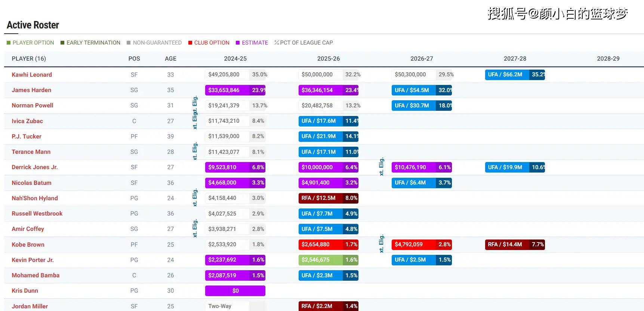Open Ivica Zubac player link
This screenshot has width=644, height=311.
[27, 121]
